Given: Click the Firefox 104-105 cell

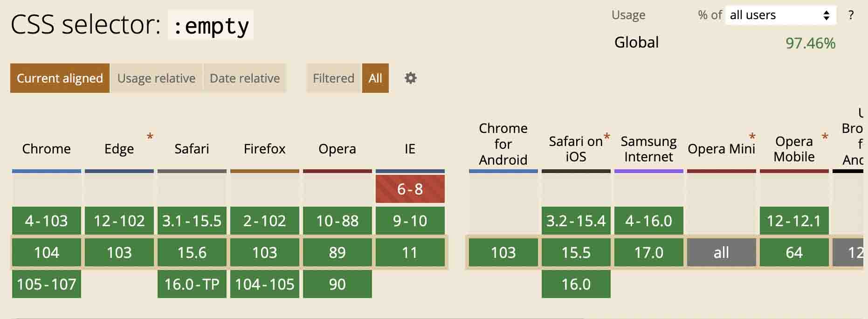Looking at the screenshot, I should click(x=265, y=284).
